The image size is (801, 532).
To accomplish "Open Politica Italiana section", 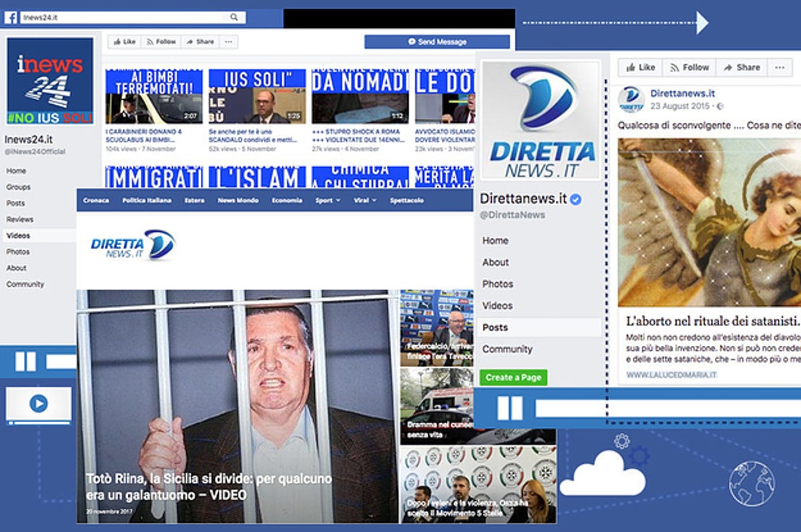I will point(147,200).
